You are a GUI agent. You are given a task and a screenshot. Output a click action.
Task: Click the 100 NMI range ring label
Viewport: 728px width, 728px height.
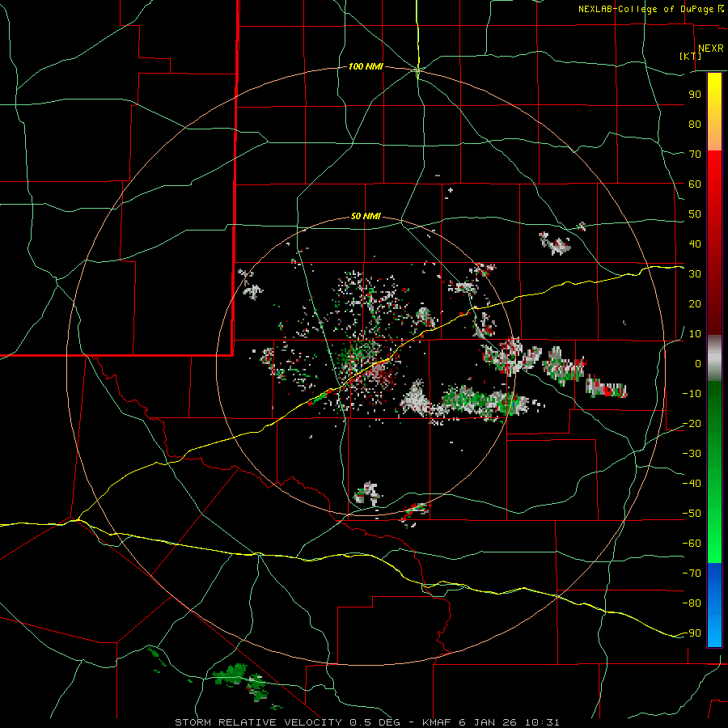[366, 67]
